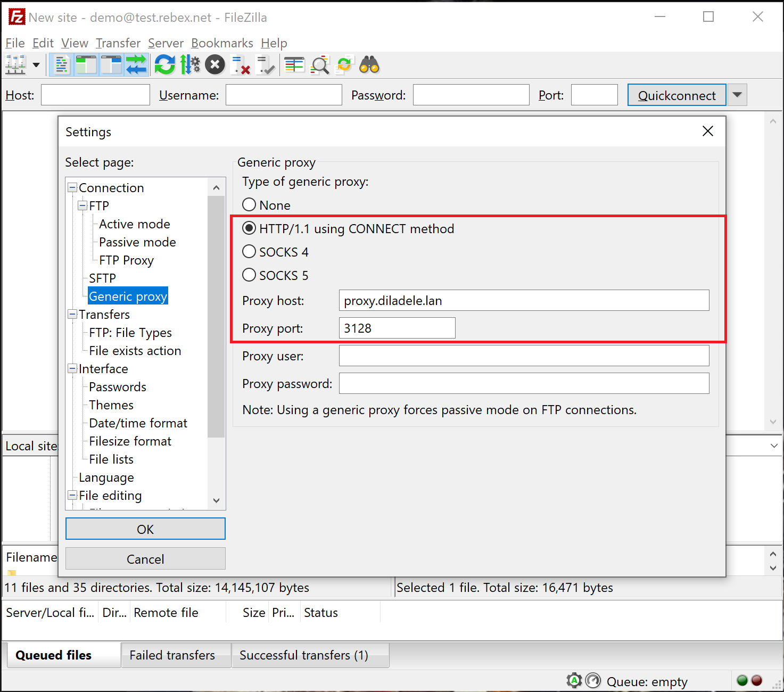Click settings tree scrollbar down arrow
The image size is (784, 692).
216,500
